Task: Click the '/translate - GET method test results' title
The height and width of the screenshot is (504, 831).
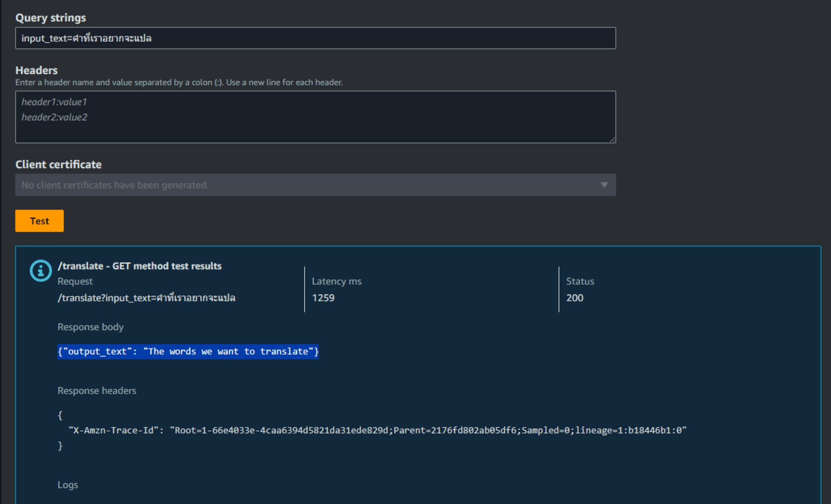Action: [x=140, y=266]
